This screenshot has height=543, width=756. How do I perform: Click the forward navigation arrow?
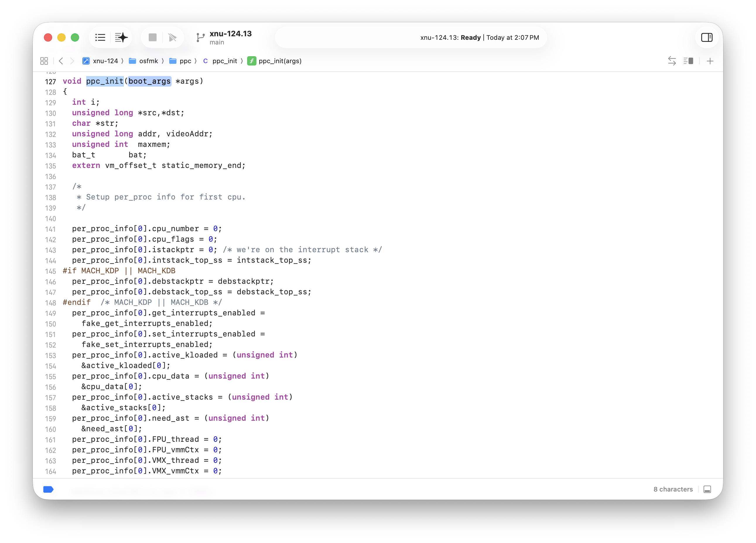pos(72,61)
